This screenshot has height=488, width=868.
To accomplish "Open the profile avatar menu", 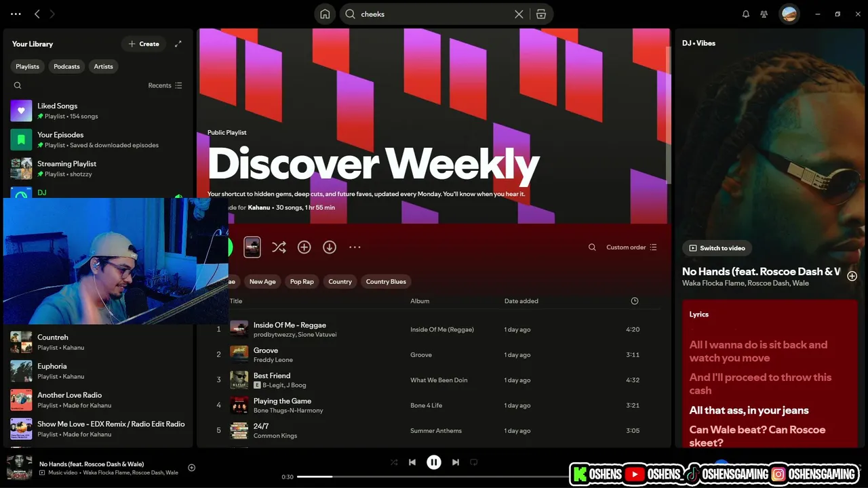I will (x=789, y=14).
